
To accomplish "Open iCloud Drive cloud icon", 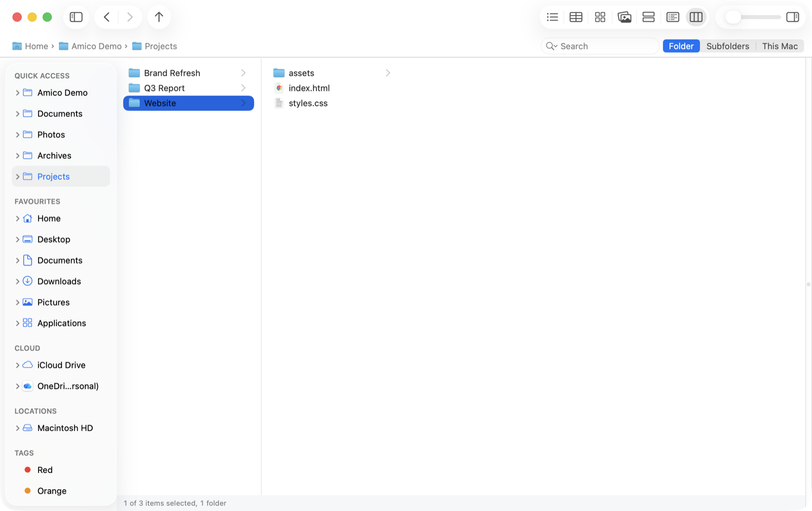I will tap(28, 365).
